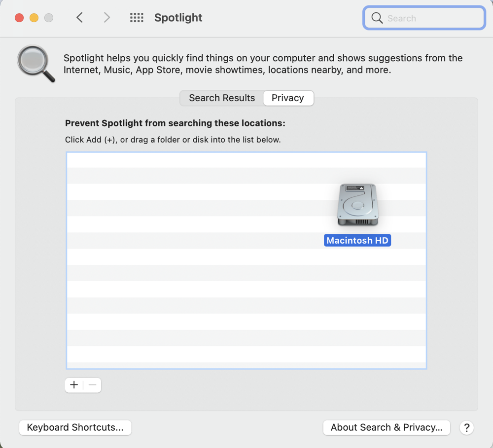
Task: Switch to the Search Results tab
Action: pos(222,98)
